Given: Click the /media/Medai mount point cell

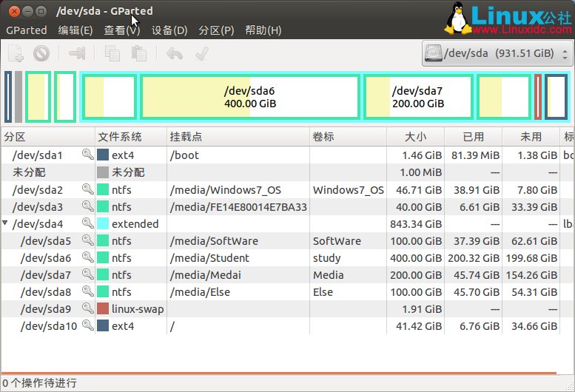Looking at the screenshot, I should click(238, 274).
